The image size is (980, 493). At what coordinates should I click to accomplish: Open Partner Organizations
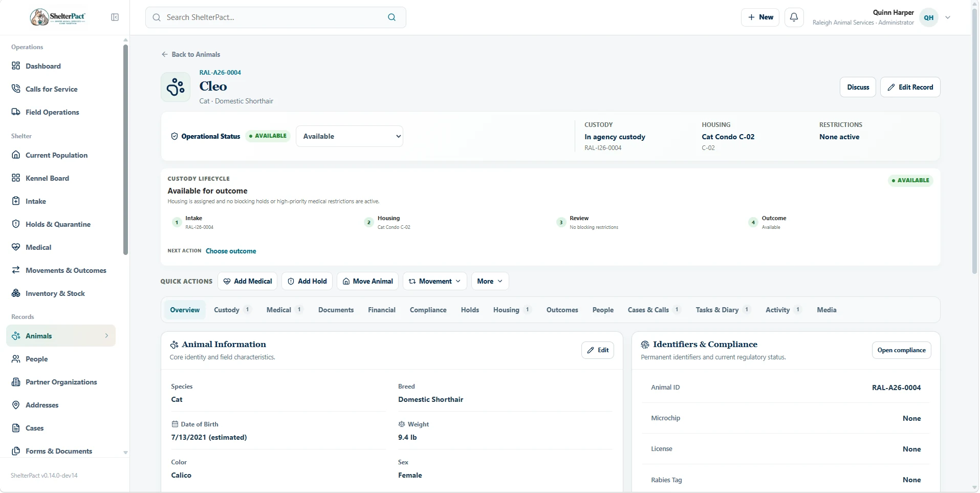61,382
